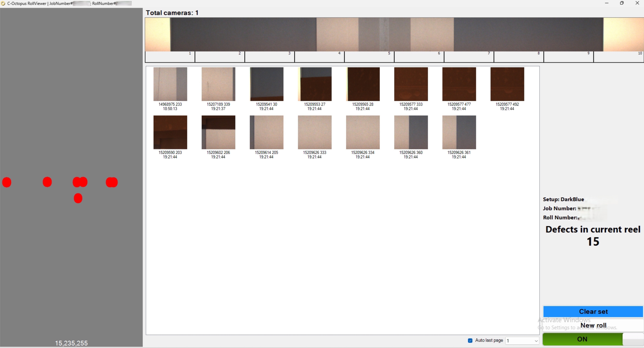Viewport: 644px width, 348px height.
Task: Open thumbnail labeled 15209541 30
Action: click(267, 84)
